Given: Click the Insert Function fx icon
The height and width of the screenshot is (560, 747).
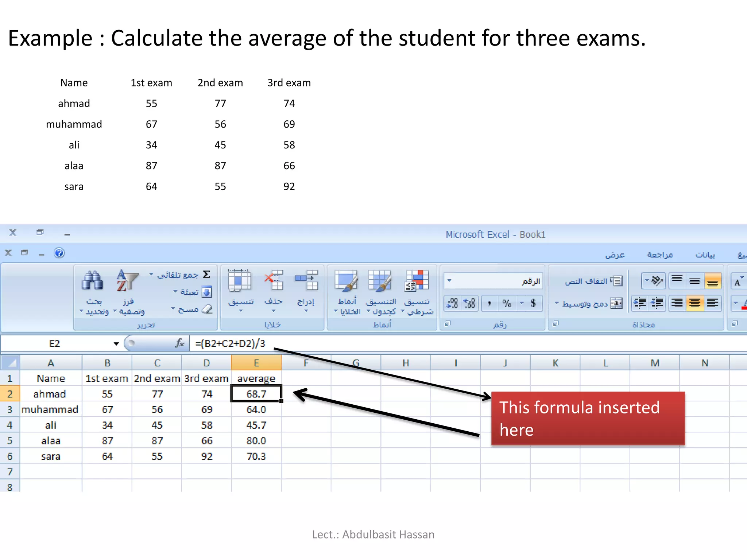Looking at the screenshot, I should point(179,343).
